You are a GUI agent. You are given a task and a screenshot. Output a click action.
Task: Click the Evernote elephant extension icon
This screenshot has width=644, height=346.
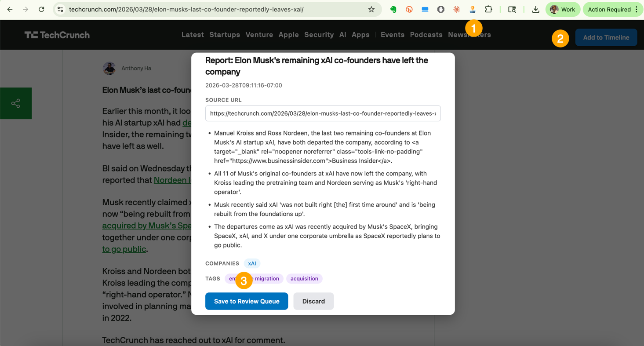(x=393, y=9)
